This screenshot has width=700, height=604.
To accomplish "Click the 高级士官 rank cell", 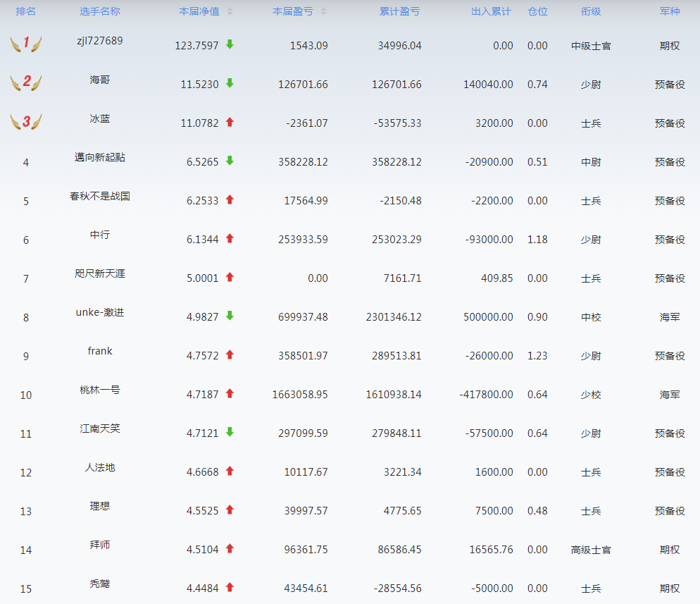I will 591,550.
